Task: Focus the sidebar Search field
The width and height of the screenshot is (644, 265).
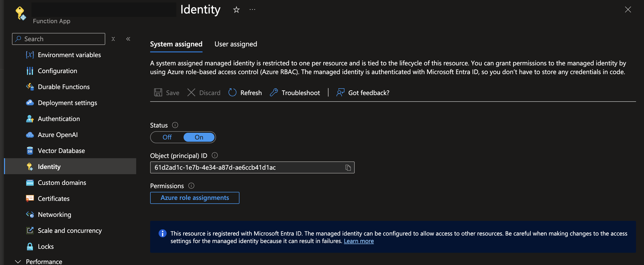Action: tap(59, 39)
